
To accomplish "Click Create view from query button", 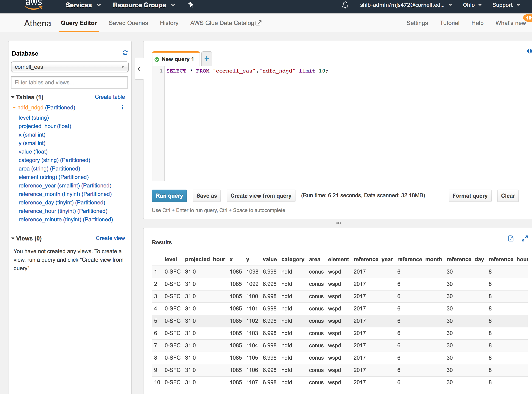I will (261, 196).
